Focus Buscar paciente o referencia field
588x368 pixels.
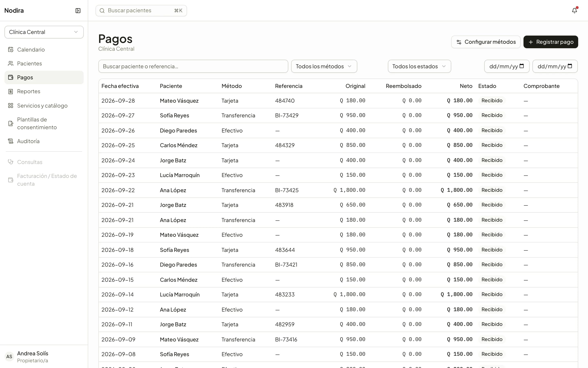coord(193,66)
